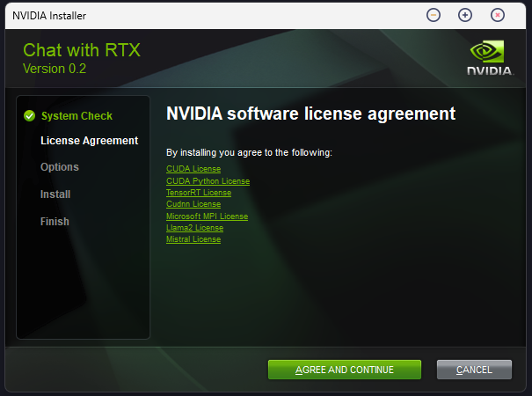Click the minimize window icon
The image size is (532, 396).
tap(434, 15)
